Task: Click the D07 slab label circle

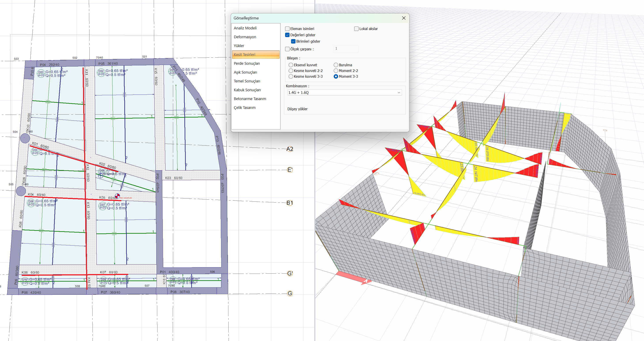Action: pos(102,206)
